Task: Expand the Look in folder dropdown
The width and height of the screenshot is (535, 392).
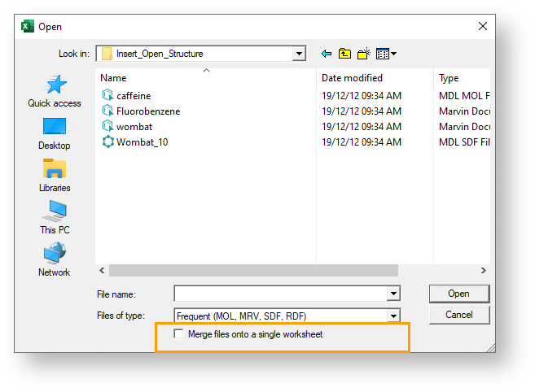Action: pos(299,54)
